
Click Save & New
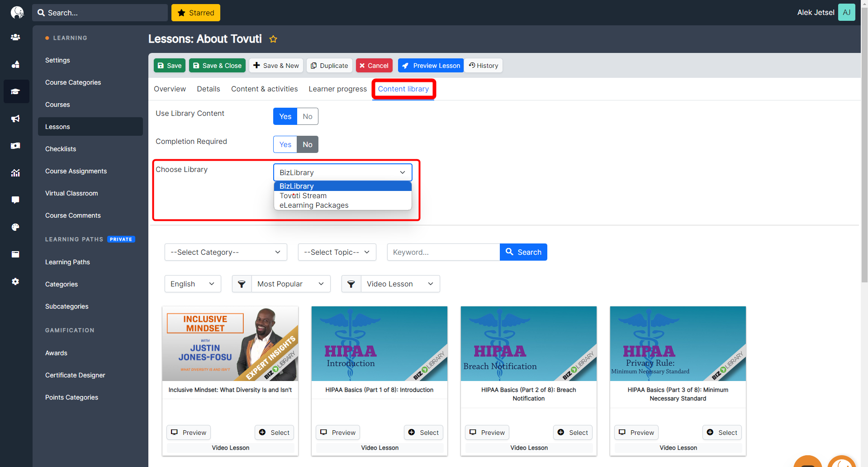[x=276, y=66]
